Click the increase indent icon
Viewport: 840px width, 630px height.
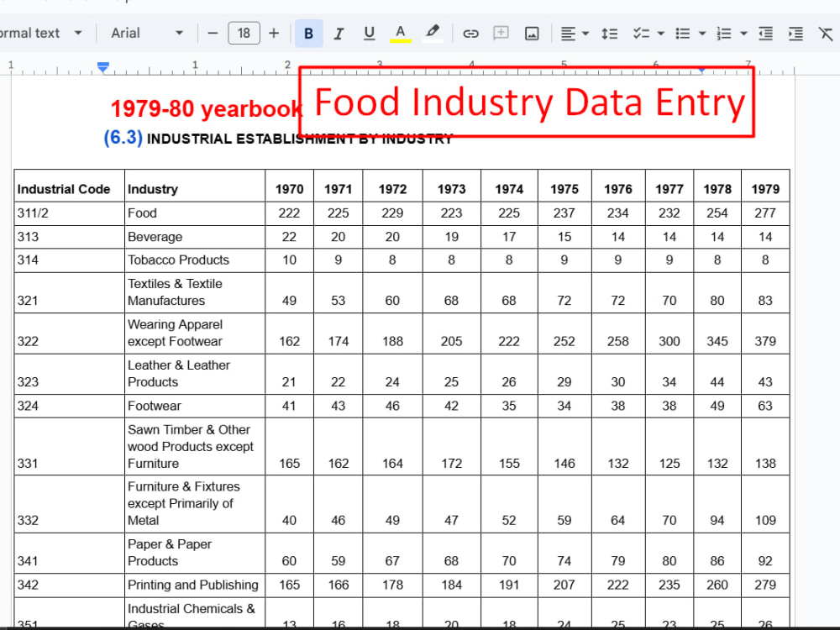[x=795, y=34]
